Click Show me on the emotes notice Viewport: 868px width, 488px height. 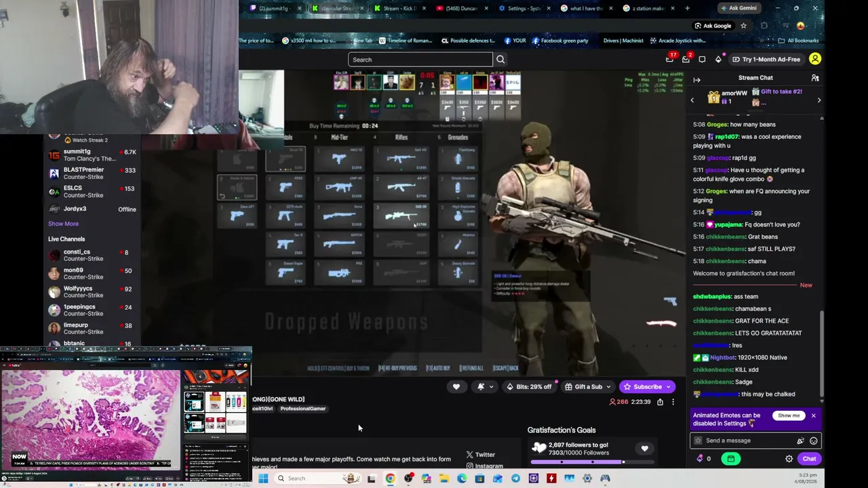788,415
